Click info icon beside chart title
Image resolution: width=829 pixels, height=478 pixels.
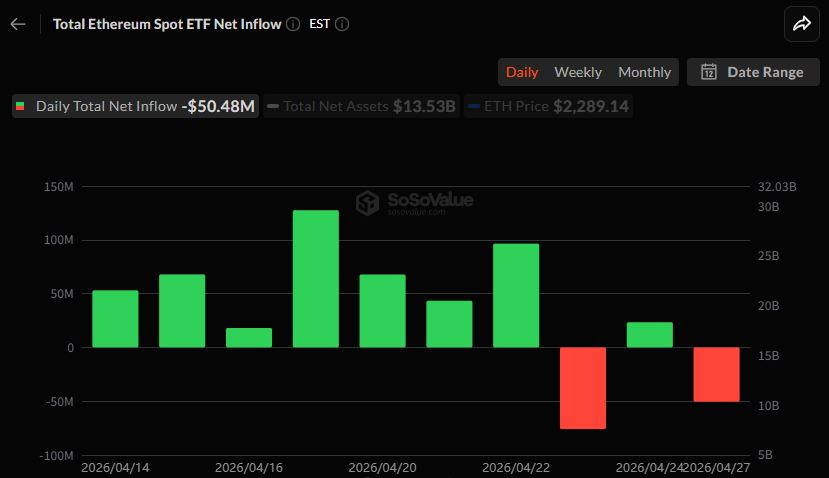tap(293, 24)
